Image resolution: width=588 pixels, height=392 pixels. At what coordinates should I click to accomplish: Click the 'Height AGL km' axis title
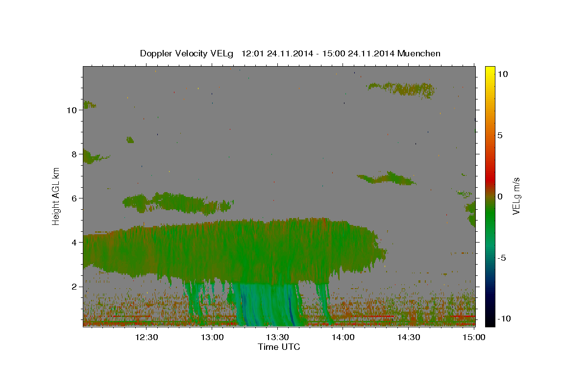(56, 196)
